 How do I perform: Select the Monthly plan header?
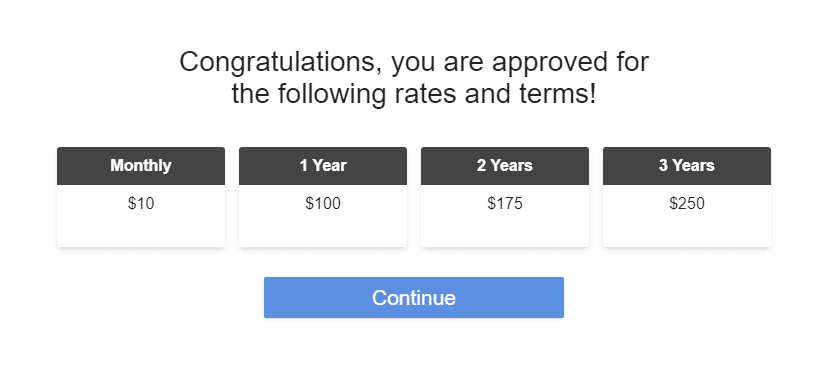pos(141,166)
